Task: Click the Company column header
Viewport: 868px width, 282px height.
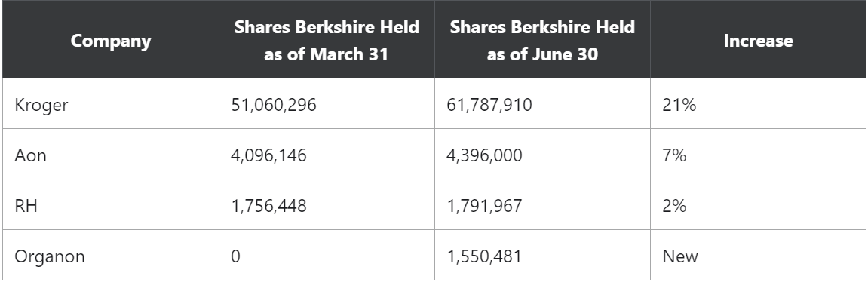Action: click(x=111, y=40)
